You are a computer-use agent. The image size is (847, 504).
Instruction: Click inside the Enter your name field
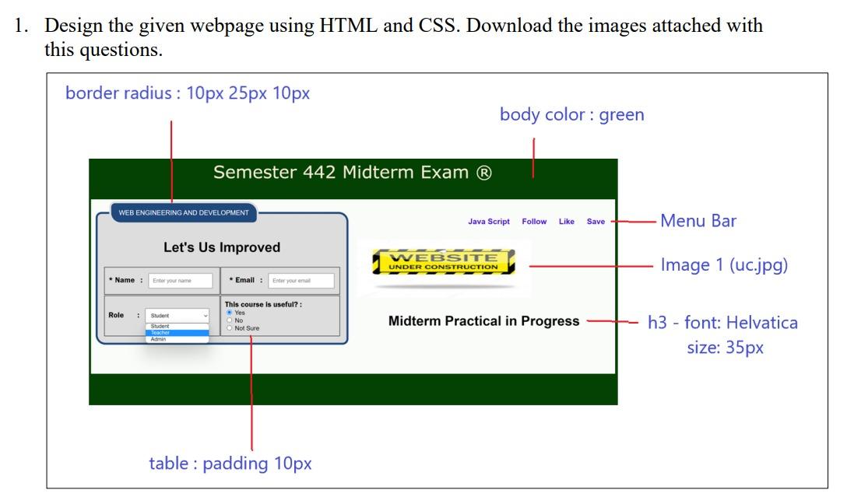pos(182,281)
